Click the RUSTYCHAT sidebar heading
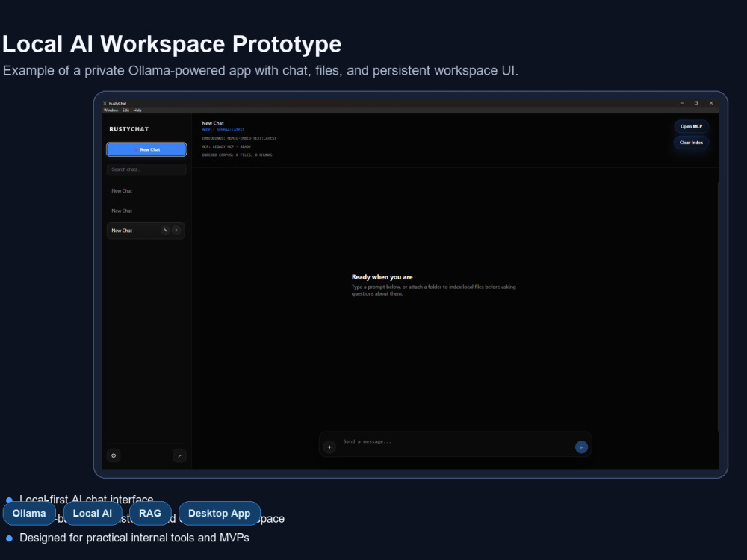The width and height of the screenshot is (747, 560). [129, 129]
